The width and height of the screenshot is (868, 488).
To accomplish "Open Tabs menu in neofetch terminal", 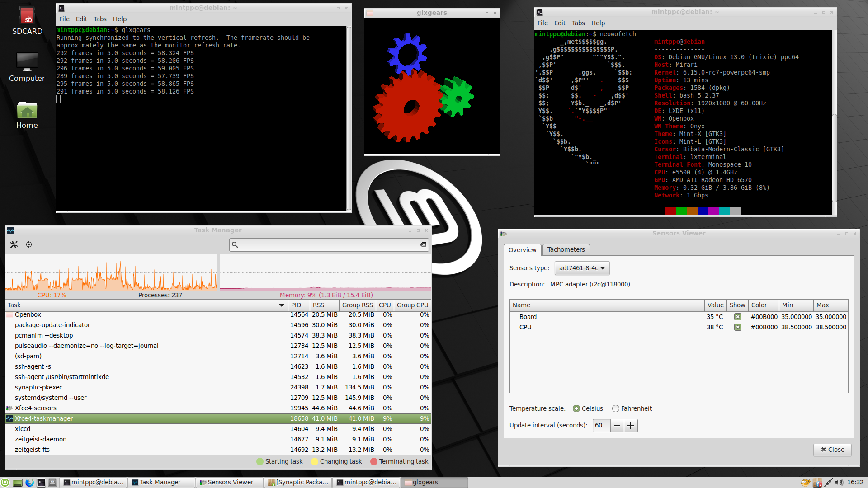I will [x=578, y=23].
